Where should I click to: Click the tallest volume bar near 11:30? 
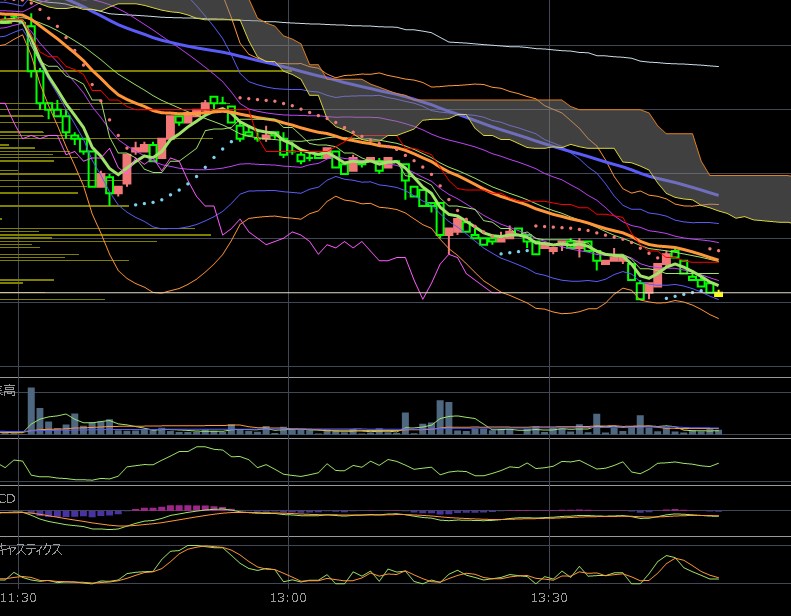31,410
